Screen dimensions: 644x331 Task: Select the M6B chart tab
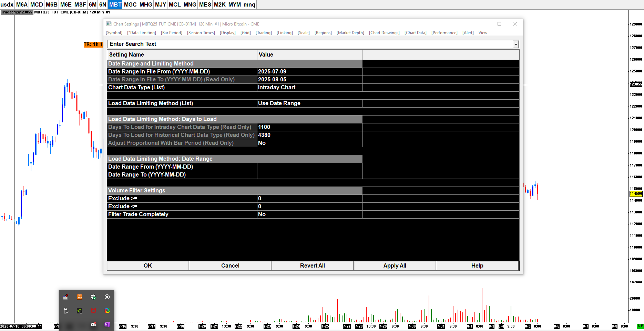pyautogui.click(x=52, y=4)
